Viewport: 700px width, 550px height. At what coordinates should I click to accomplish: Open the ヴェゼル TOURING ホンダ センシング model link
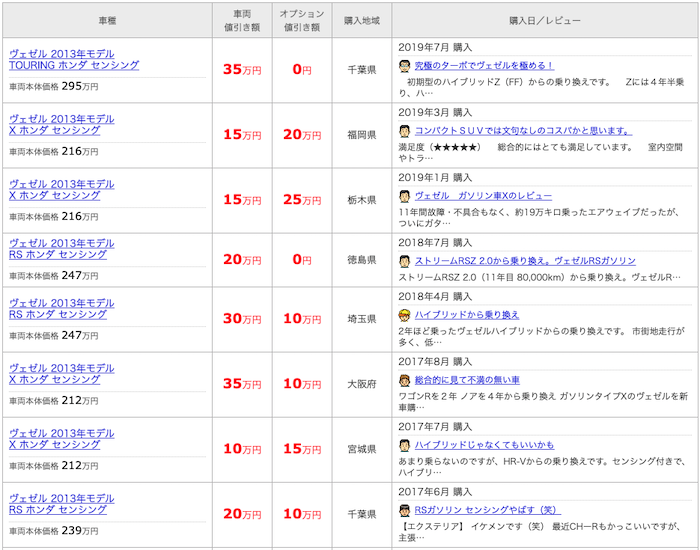pyautogui.click(x=74, y=59)
